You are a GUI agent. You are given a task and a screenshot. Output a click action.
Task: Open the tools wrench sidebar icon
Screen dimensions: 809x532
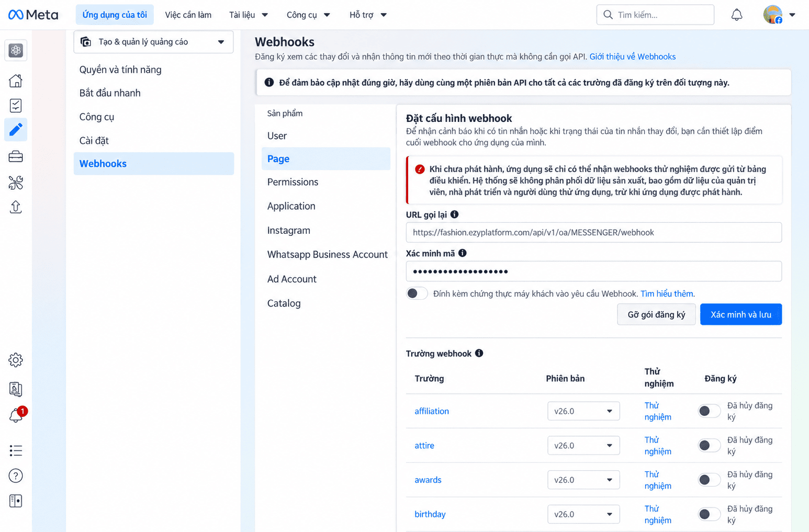[16, 182]
